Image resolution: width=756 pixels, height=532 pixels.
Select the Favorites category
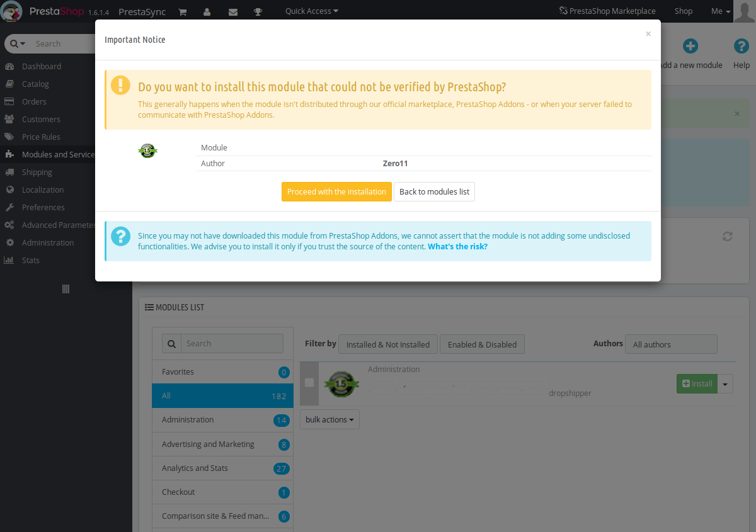pos(222,371)
